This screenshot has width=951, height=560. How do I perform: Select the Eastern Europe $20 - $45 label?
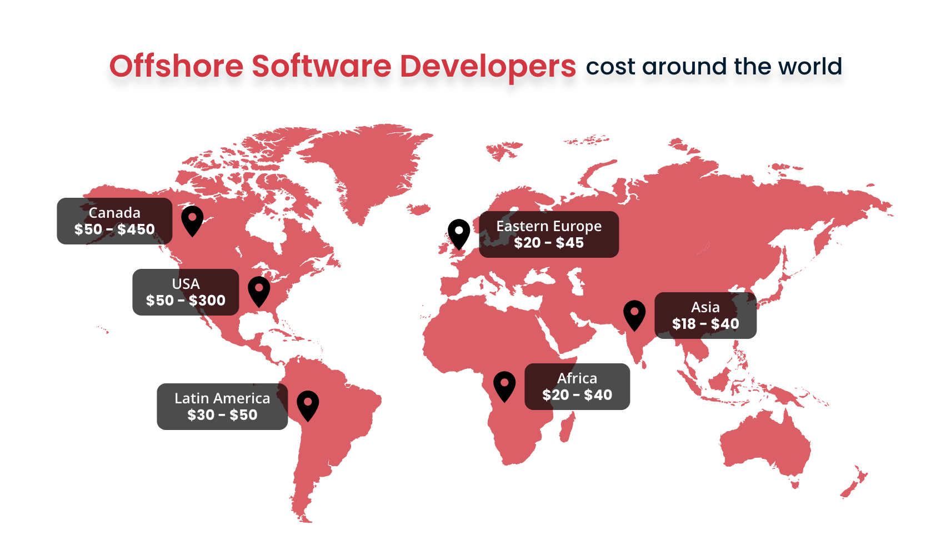click(549, 234)
